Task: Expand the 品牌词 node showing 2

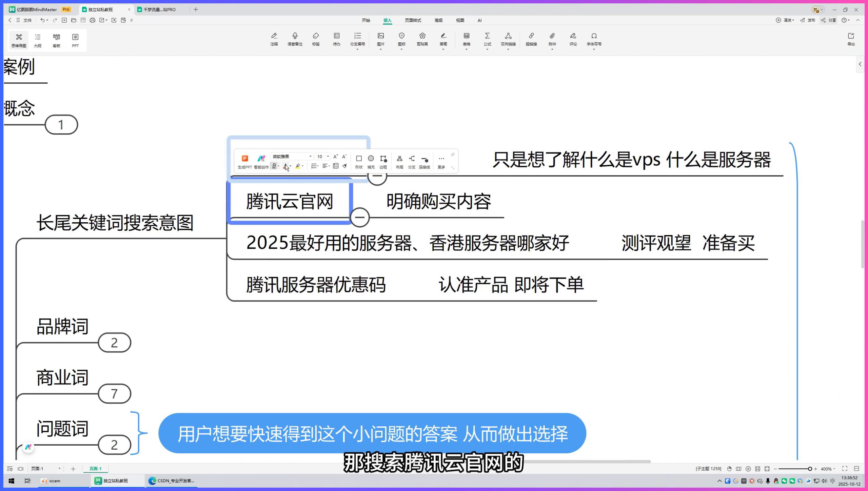Action: click(x=114, y=343)
